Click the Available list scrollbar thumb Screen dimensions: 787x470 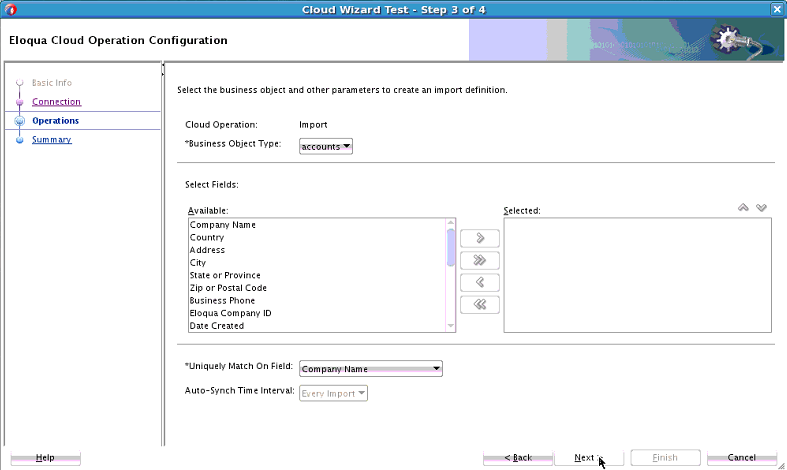tap(451, 247)
